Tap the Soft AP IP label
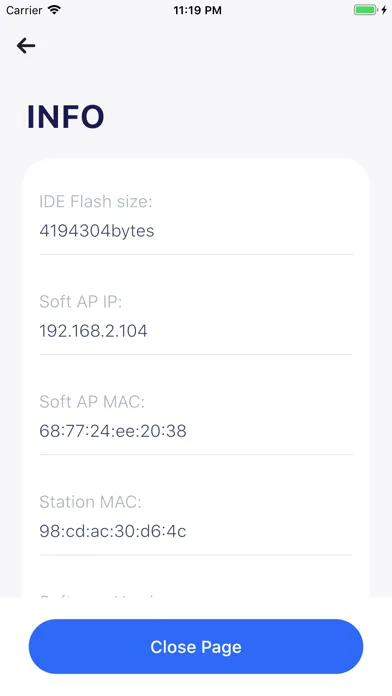This screenshot has width=392, height=696. point(80,302)
